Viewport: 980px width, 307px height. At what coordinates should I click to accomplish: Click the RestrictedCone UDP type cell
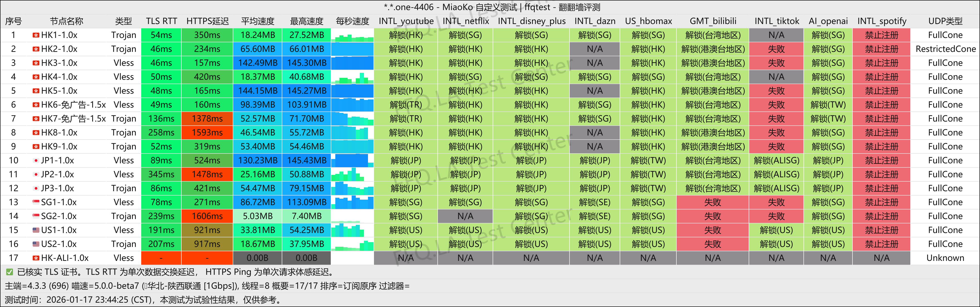pos(945,49)
